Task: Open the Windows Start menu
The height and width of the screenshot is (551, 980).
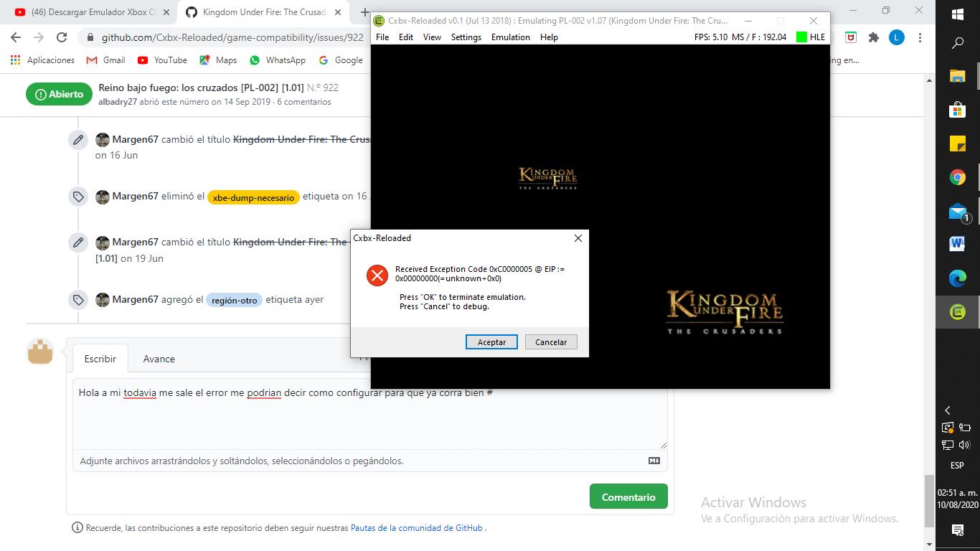Action: tap(957, 14)
